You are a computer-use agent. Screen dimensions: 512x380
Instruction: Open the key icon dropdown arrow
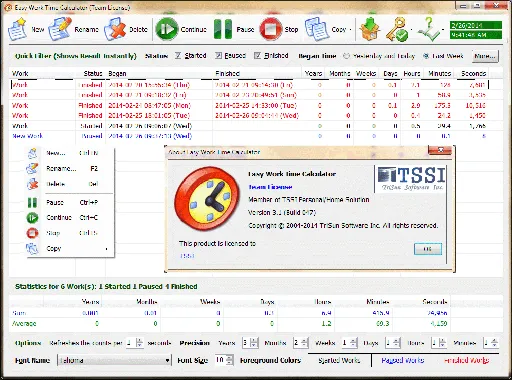pos(411,30)
